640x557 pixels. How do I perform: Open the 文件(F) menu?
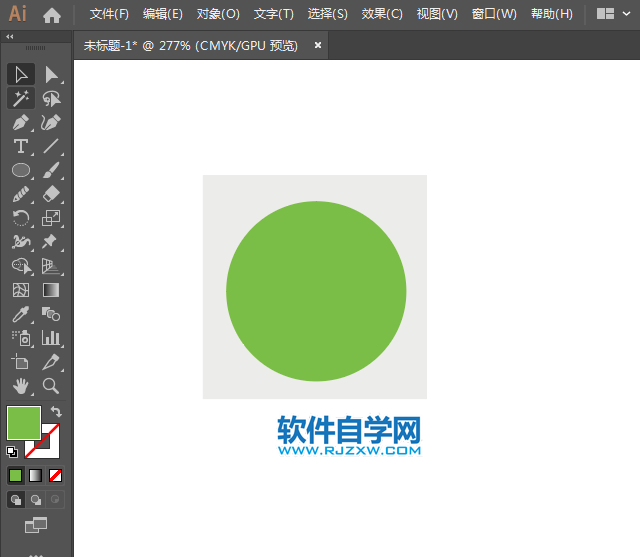109,14
